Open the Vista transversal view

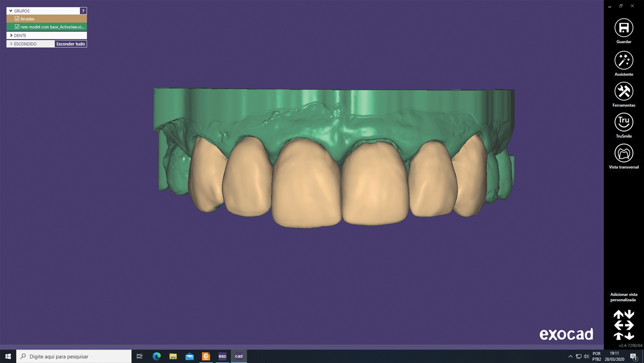coord(623,153)
